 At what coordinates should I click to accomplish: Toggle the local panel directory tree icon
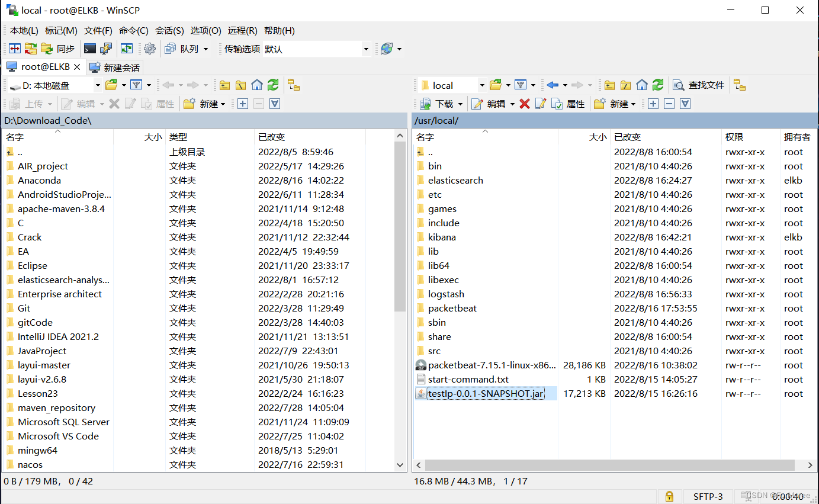pyautogui.click(x=294, y=85)
